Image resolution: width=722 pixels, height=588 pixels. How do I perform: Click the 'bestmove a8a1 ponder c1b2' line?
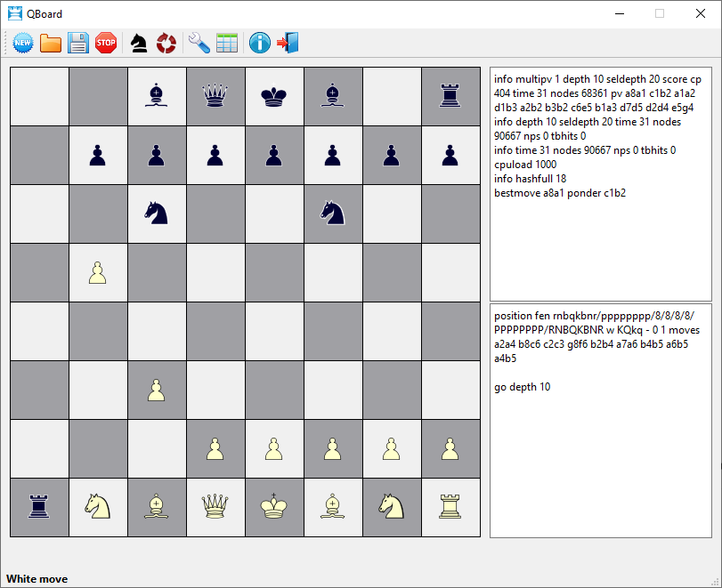click(560, 193)
